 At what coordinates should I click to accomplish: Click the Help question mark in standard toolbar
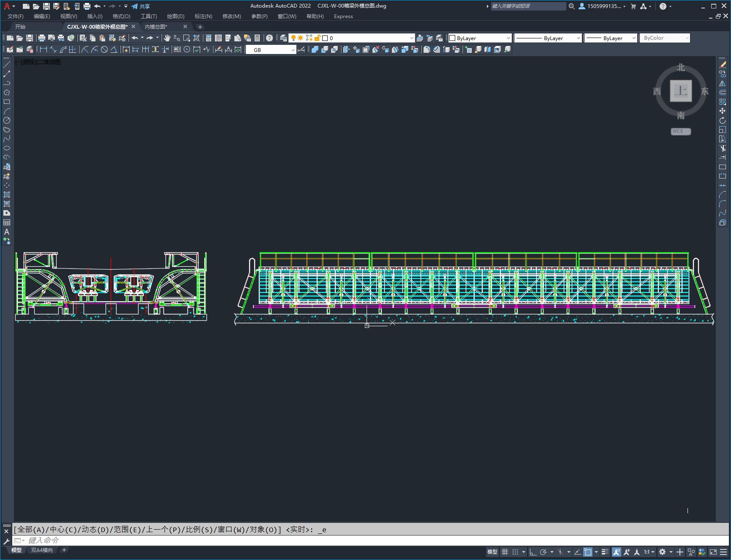click(269, 38)
